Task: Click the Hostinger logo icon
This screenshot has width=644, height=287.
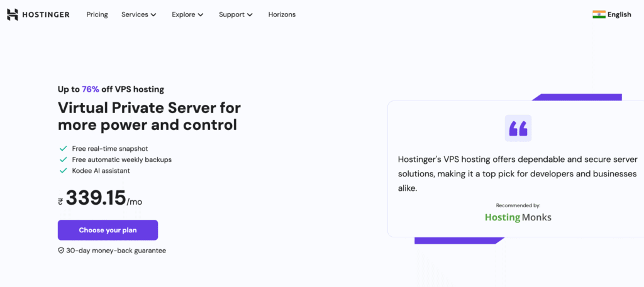Action: tap(13, 14)
